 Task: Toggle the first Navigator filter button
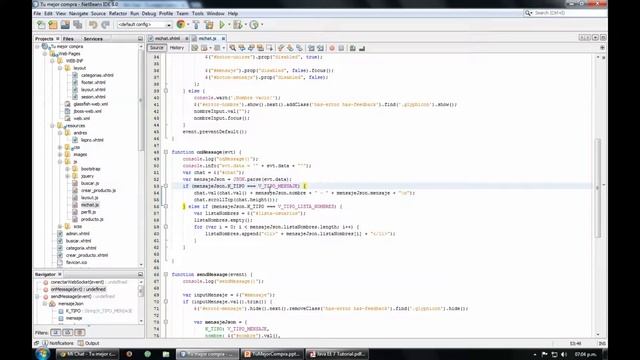tap(56, 333)
